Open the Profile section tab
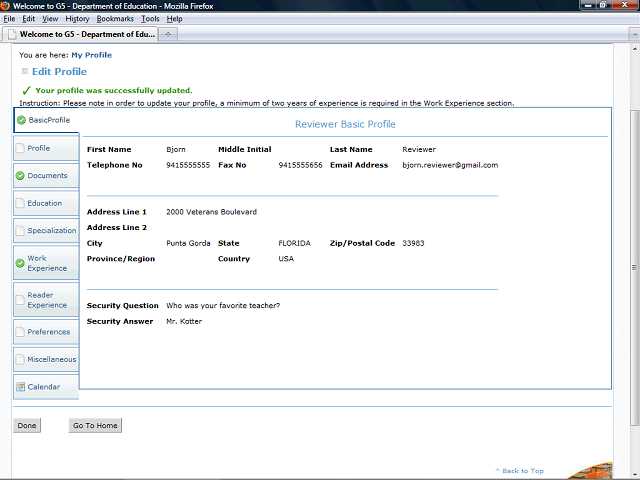640x480 pixels. coord(39,148)
